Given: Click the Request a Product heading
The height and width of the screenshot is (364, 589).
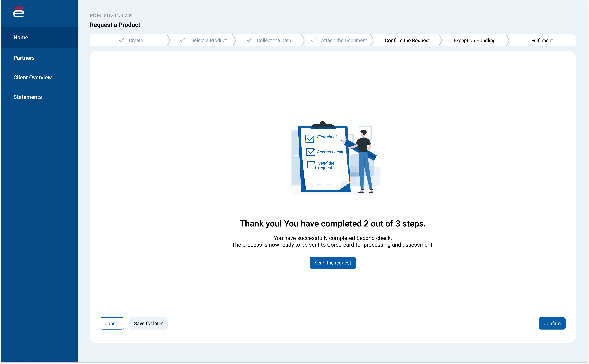Looking at the screenshot, I should click(115, 25).
